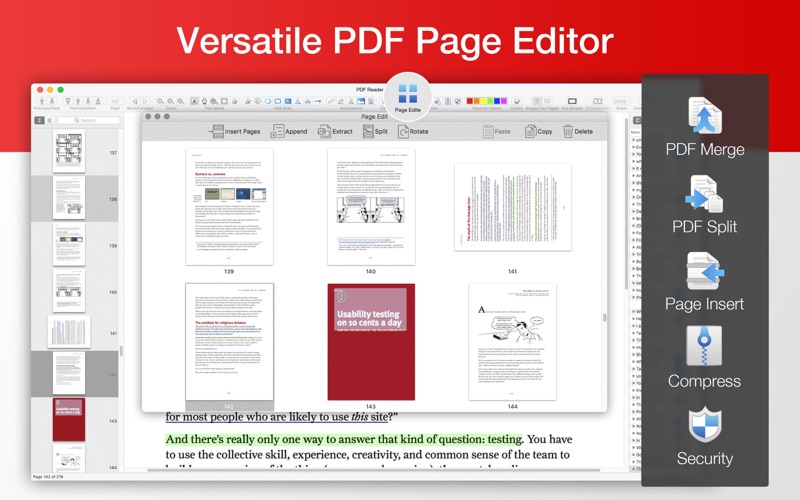
Task: Pick the magenta favorite color
Action: [504, 101]
